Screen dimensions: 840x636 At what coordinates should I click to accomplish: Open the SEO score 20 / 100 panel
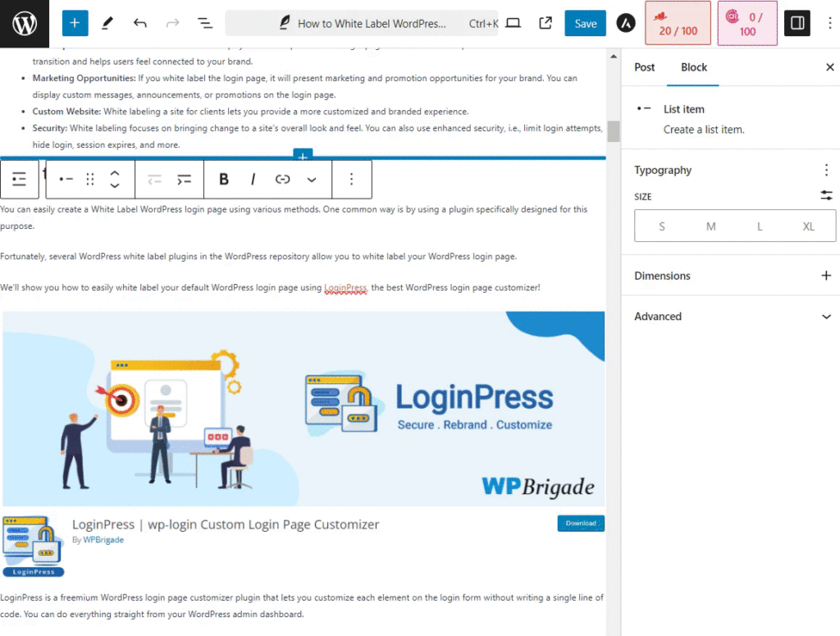coord(678,23)
